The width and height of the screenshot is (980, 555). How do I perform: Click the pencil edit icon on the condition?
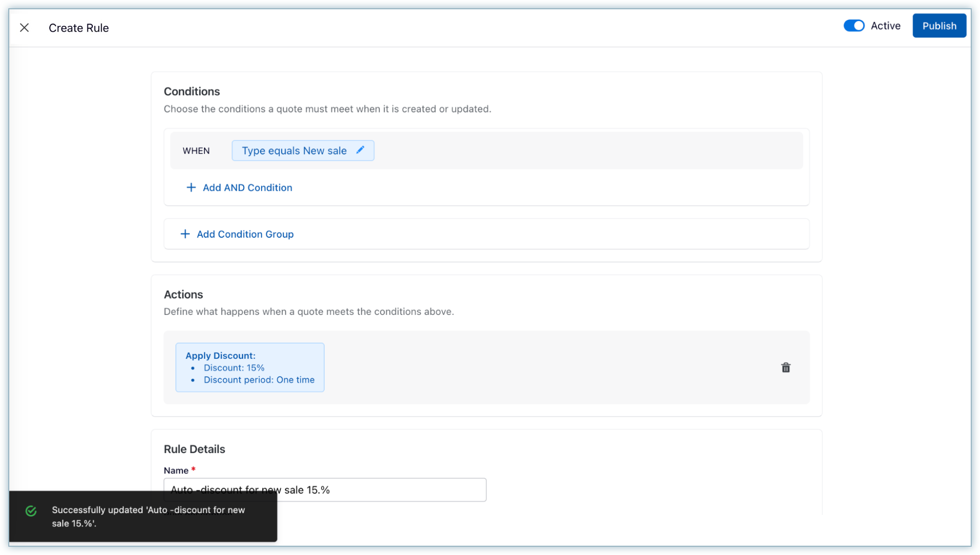[360, 150]
